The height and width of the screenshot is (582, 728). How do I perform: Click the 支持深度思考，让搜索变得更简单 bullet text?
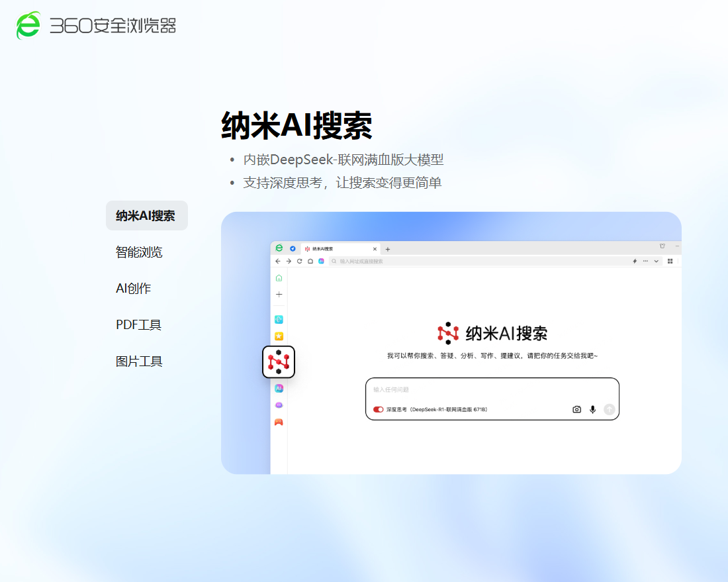(342, 183)
